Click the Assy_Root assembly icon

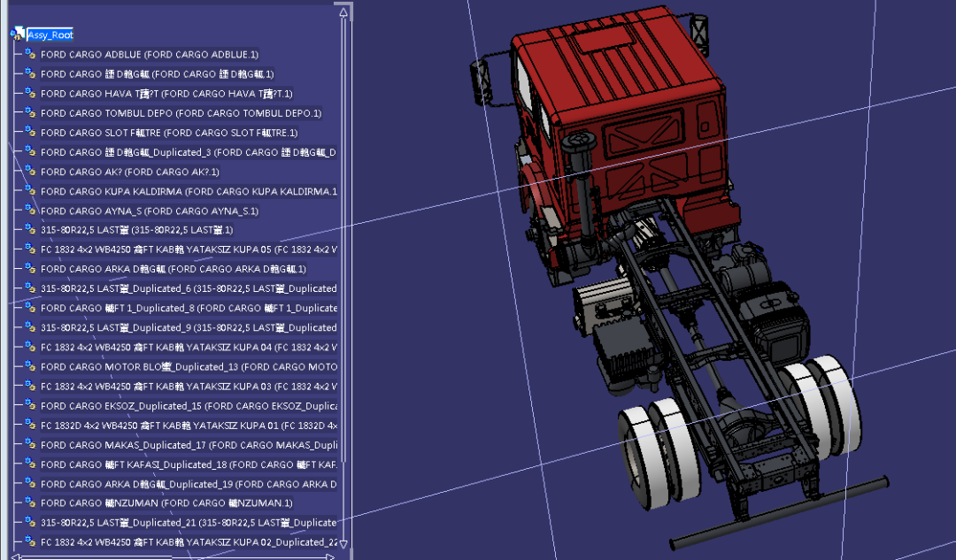pos(18,35)
